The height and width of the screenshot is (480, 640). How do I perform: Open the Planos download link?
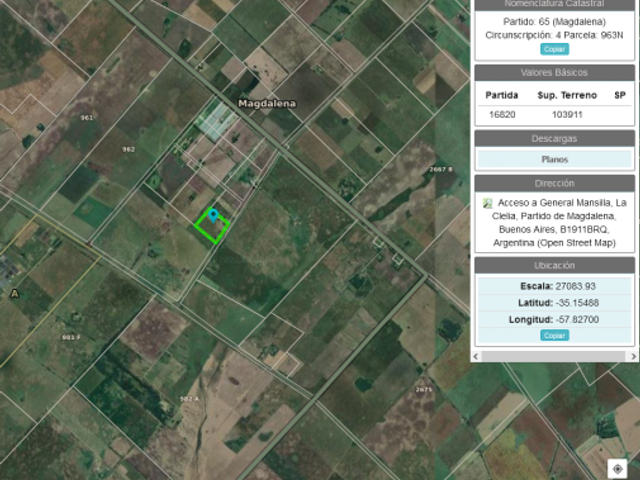554,159
